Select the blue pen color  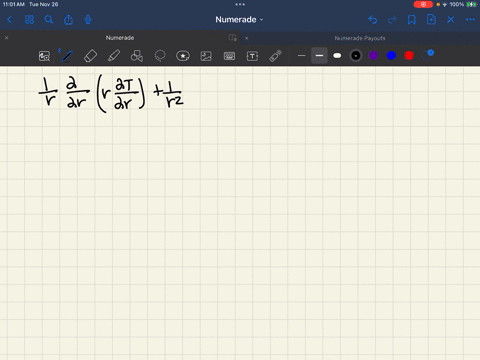[x=391, y=55]
